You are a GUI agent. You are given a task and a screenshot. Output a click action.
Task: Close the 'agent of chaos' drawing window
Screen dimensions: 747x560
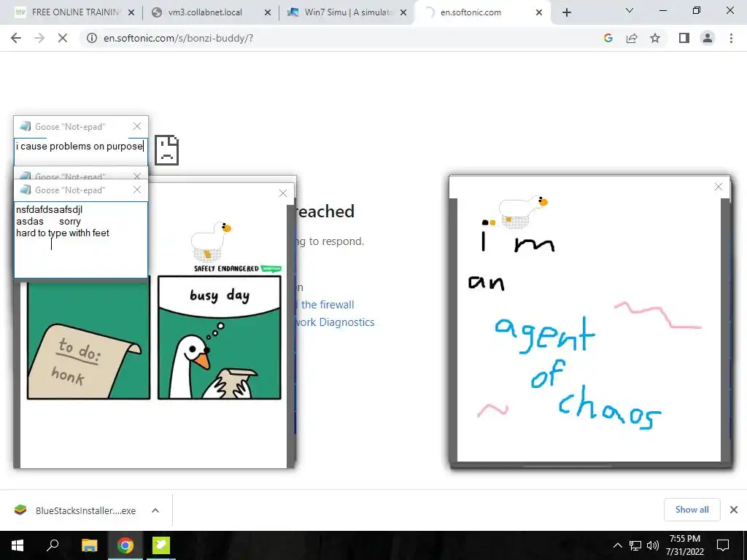tap(719, 187)
